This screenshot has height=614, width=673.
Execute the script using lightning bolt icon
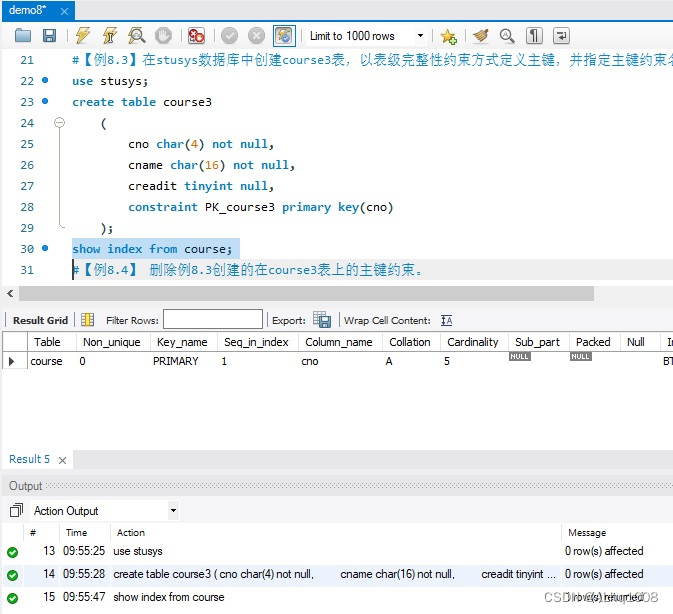click(x=82, y=36)
